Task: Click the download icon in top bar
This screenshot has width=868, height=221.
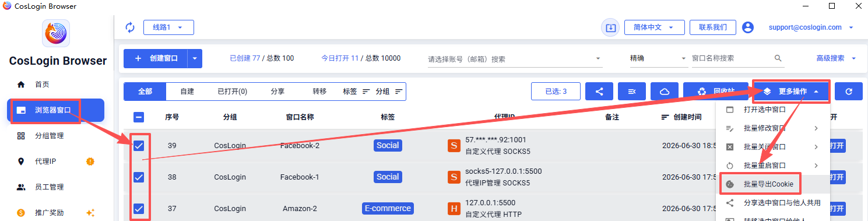Action: tap(610, 27)
